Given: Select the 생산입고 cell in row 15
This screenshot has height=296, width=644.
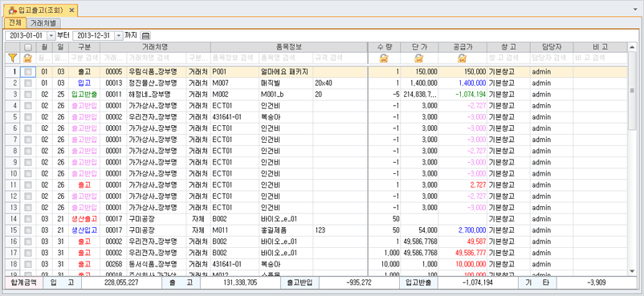Looking at the screenshot, I should [x=84, y=229].
